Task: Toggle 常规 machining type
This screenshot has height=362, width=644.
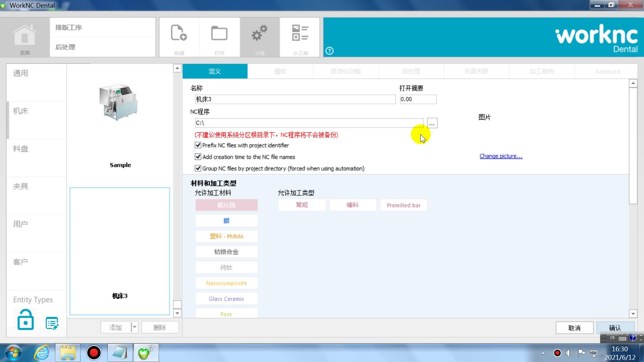Action: tap(302, 205)
